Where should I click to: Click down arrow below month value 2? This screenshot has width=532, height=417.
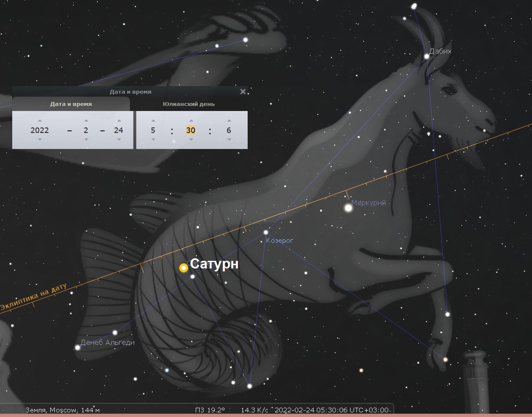[x=86, y=139]
